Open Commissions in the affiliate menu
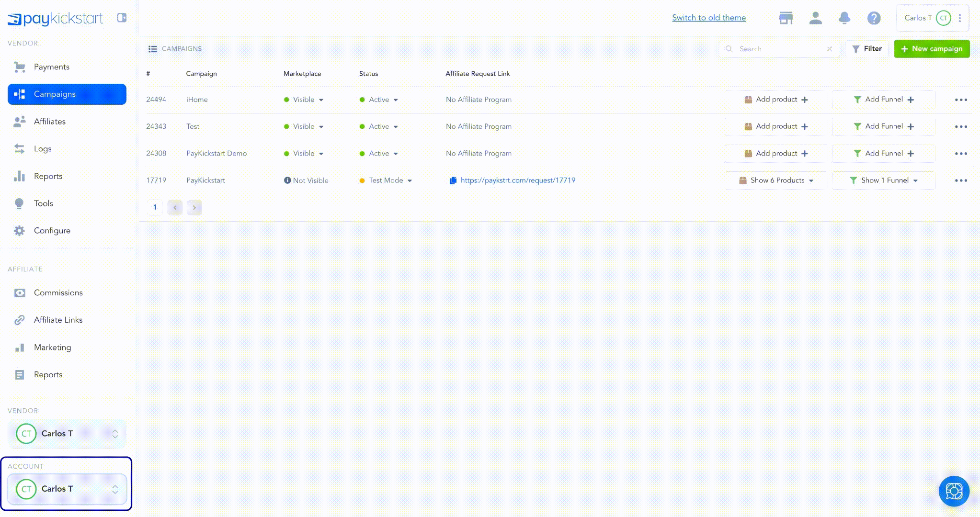Viewport: 980px width, 517px height. pos(58,292)
